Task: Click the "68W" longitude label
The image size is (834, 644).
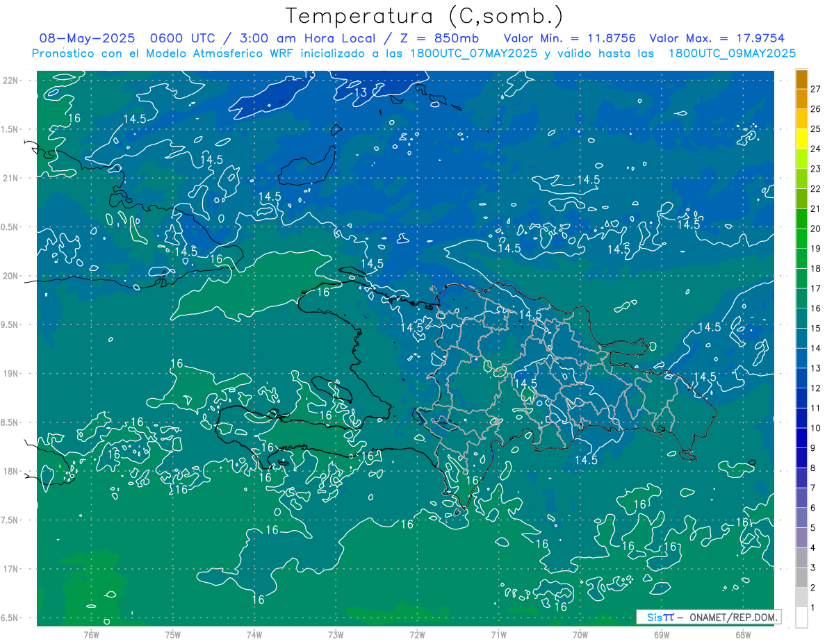Action: (x=743, y=635)
